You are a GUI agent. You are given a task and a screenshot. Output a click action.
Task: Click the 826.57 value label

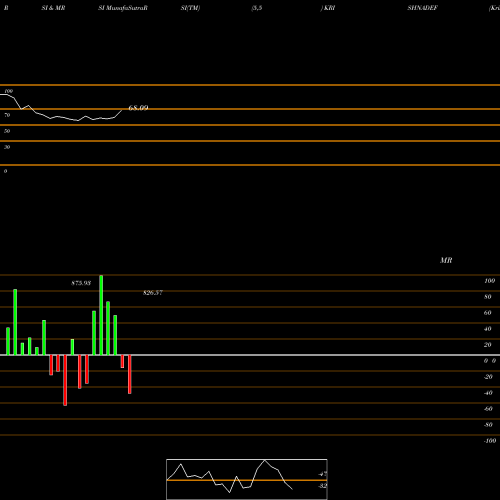pyautogui.click(x=153, y=293)
